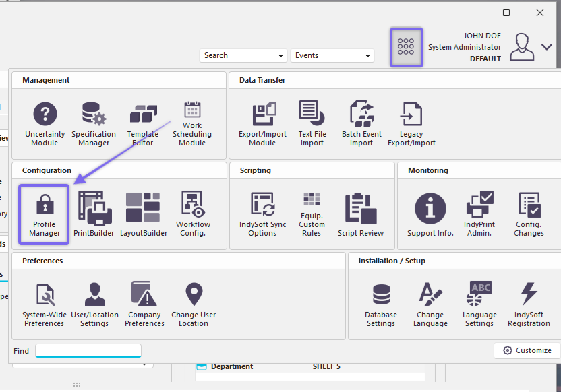The image size is (561, 392).
Task: Expand user account chevron menu
Action: click(x=546, y=47)
